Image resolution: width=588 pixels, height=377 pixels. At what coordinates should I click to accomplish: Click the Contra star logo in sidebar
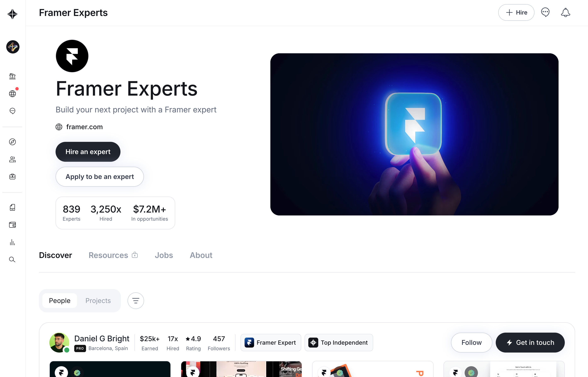[x=12, y=14]
